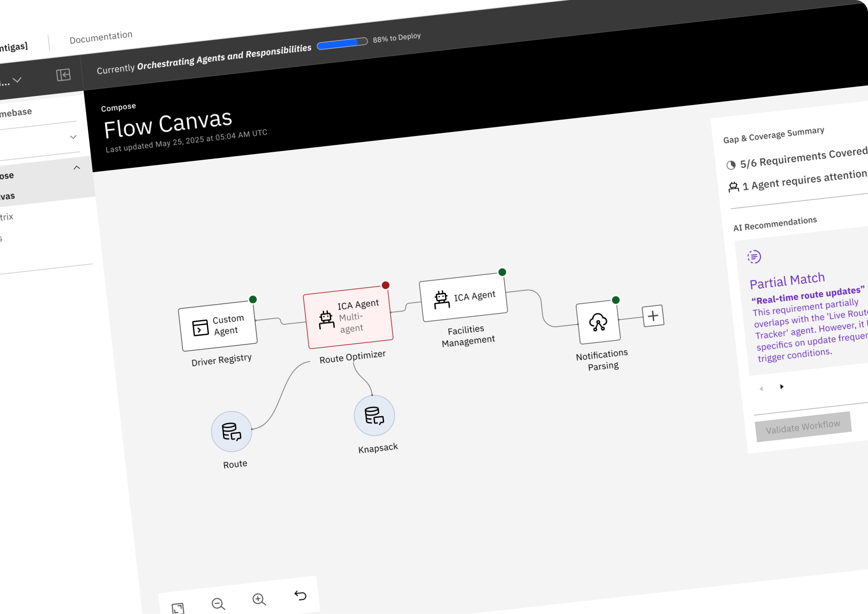Click the Facilities Management ICA Agent node
868x614 pixels.
[x=463, y=297]
